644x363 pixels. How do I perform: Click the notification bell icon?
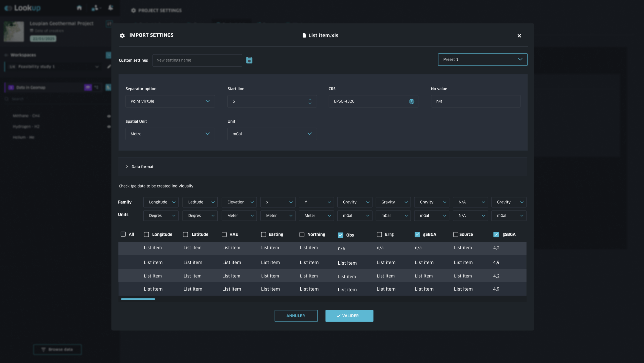[x=110, y=8]
